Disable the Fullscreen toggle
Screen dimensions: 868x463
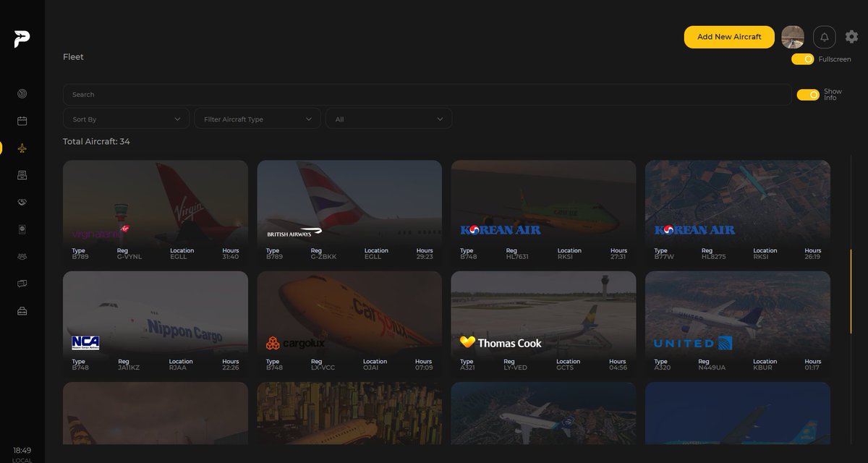pos(802,60)
